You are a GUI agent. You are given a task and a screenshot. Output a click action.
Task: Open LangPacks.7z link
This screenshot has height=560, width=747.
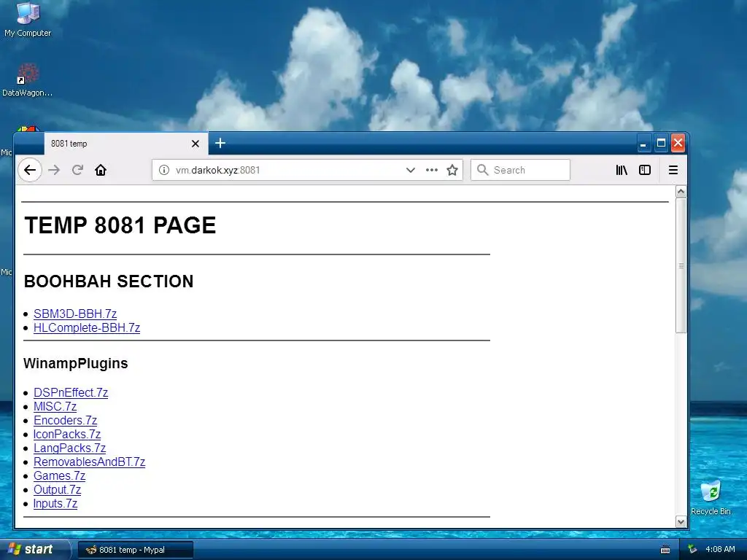[69, 448]
